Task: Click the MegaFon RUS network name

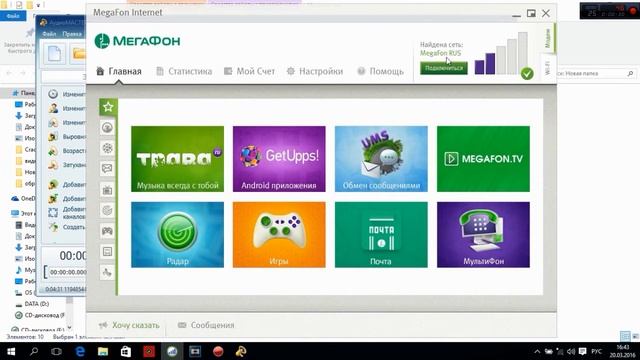Action: click(x=440, y=53)
